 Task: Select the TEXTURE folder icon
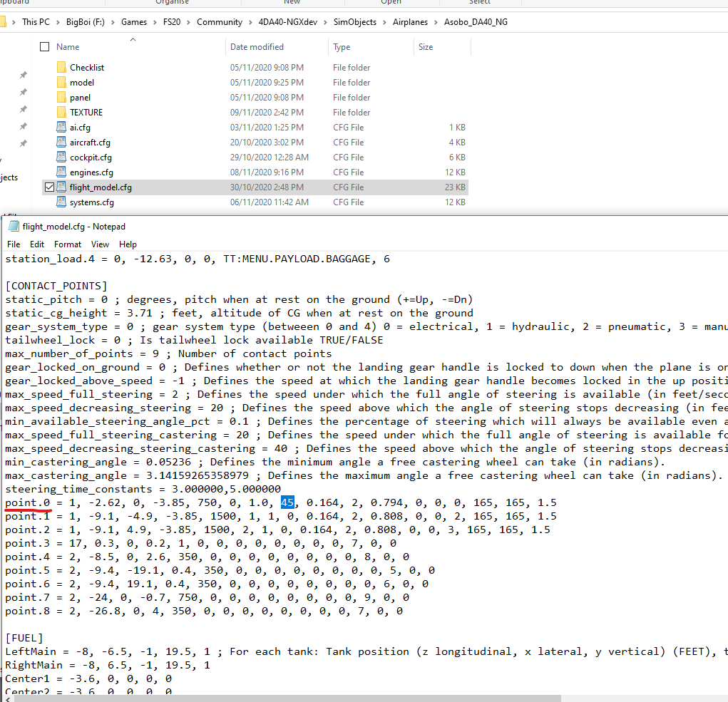(61, 113)
